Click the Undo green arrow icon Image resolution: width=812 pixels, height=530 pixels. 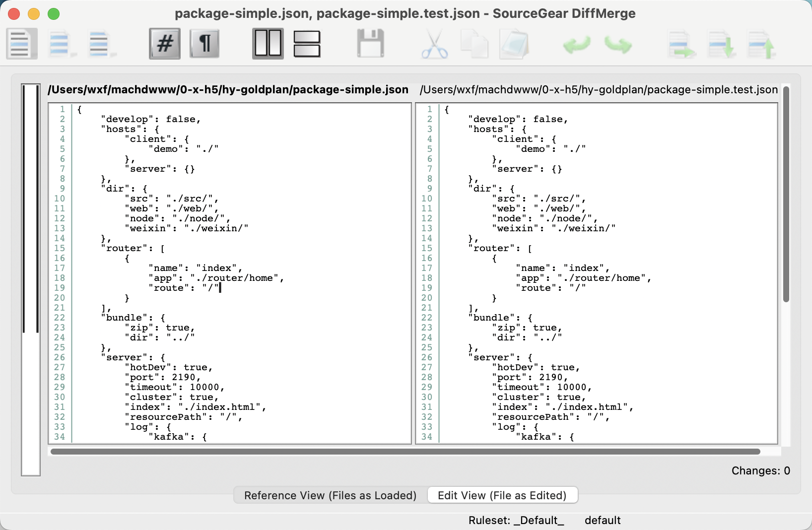(577, 45)
